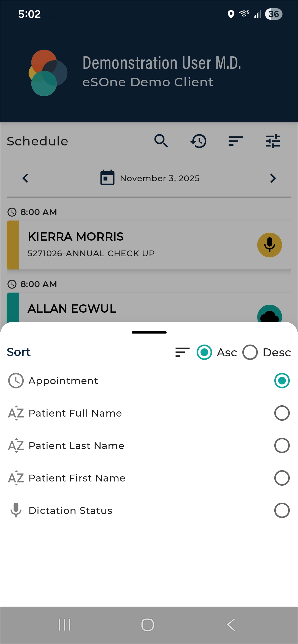Tap the bottom sheet drag handle
298x644 pixels.
149,332
